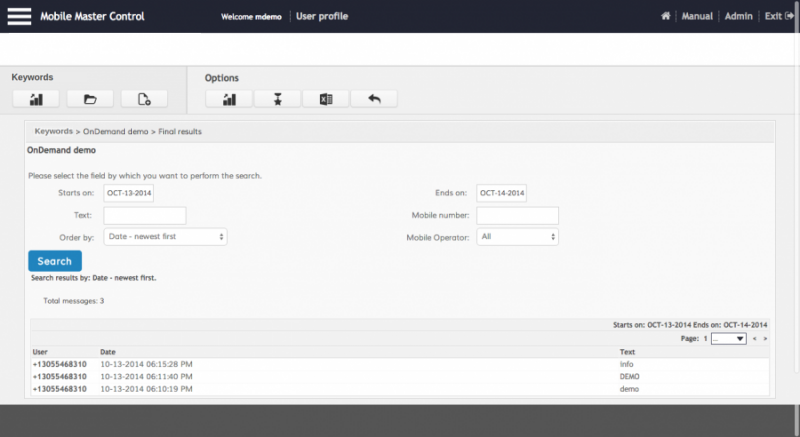Open the hamburger menu icon
The image size is (800, 437).
click(20, 16)
